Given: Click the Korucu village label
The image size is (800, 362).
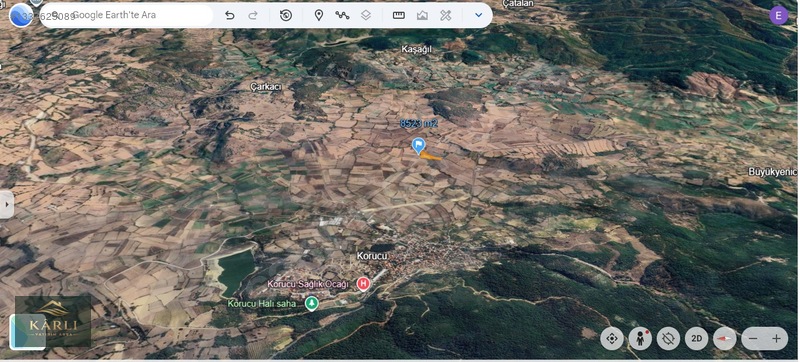Looking at the screenshot, I should [x=372, y=256].
